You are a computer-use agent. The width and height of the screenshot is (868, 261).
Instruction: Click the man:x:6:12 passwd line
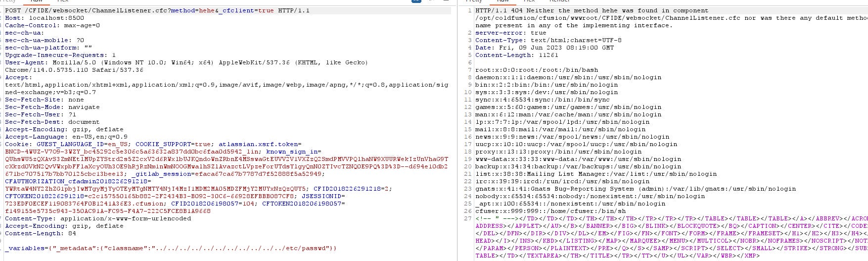point(568,114)
